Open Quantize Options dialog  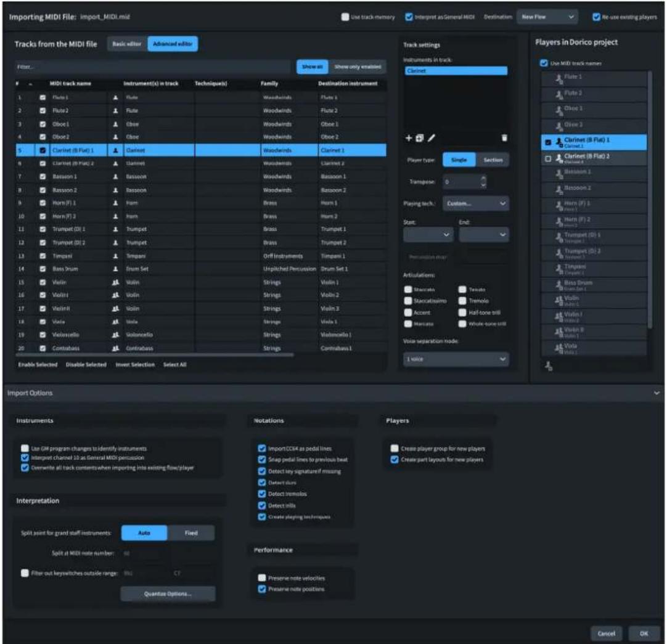[x=168, y=594]
